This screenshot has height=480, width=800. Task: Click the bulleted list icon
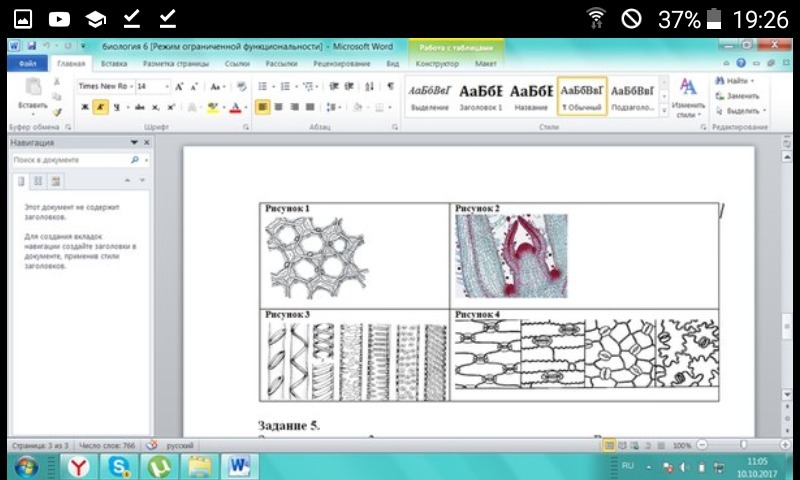(263, 87)
